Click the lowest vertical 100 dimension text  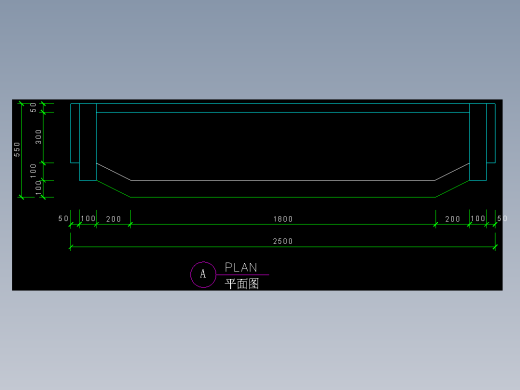tap(38, 188)
